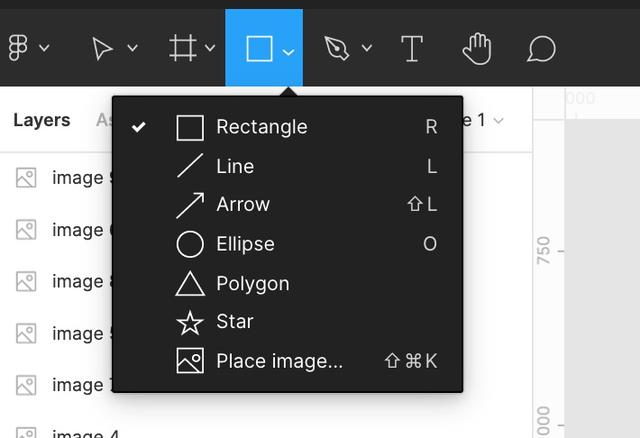Choose Polygon in the shape menu
The image size is (640, 438).
[x=252, y=284]
